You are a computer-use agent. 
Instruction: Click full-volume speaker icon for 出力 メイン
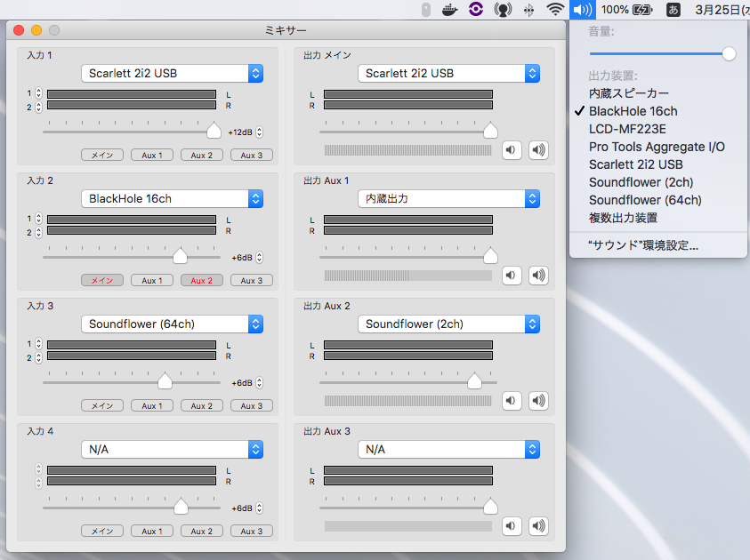coord(538,150)
